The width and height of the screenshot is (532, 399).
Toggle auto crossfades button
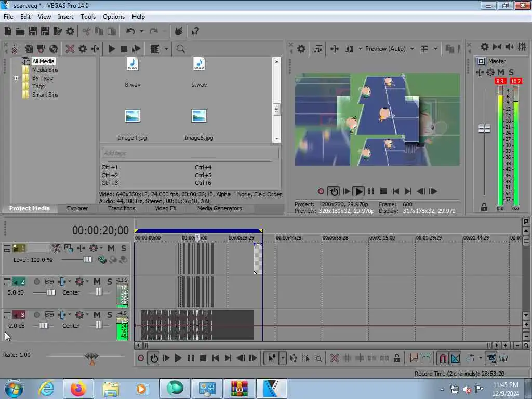click(455, 358)
